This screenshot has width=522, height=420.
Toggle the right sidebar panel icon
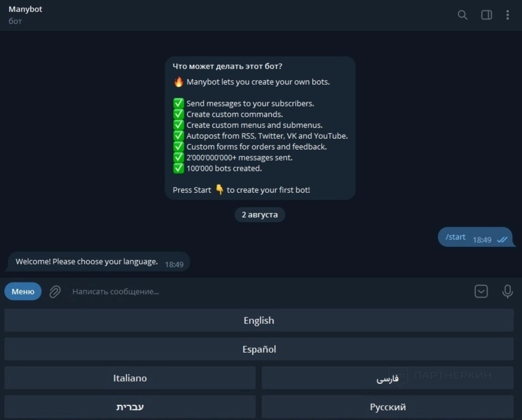pyautogui.click(x=487, y=15)
